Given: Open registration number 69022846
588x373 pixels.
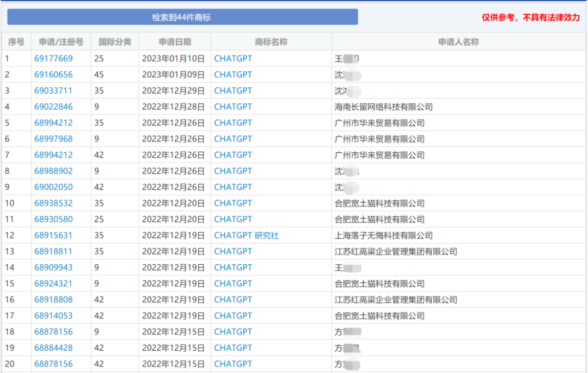Looking at the screenshot, I should click(x=53, y=107).
